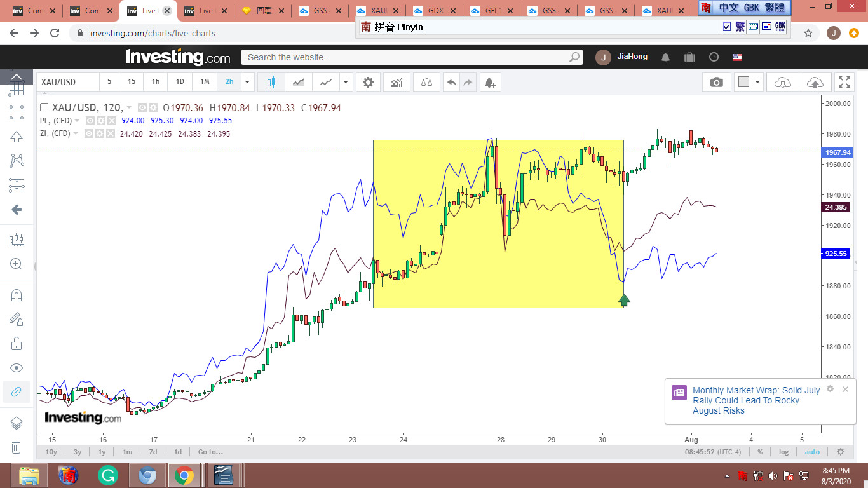868x488 pixels.
Task: Open chart settings gear in toolbar
Action: [x=368, y=82]
